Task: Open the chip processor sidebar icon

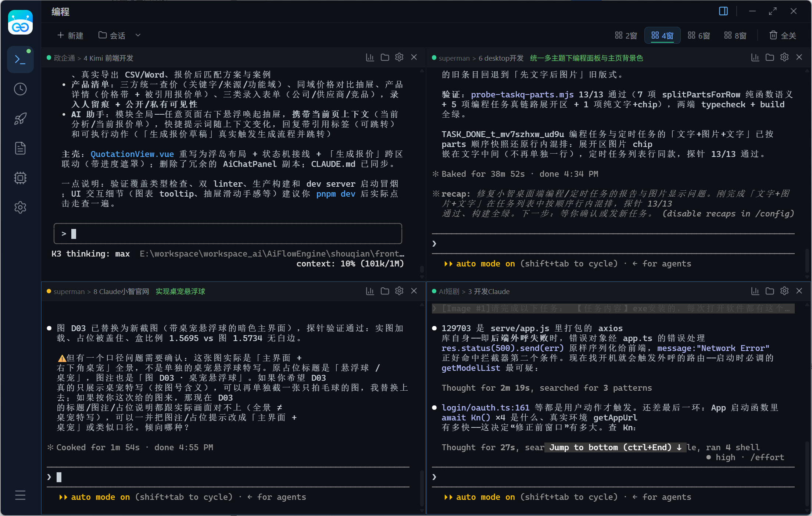Action: 20,178
